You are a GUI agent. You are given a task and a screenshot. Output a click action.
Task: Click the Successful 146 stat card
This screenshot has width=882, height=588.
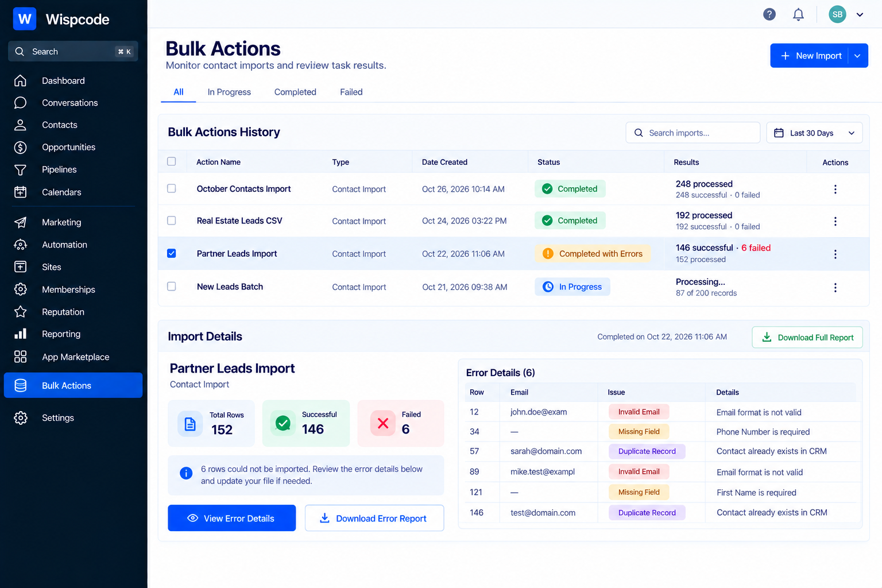click(306, 423)
